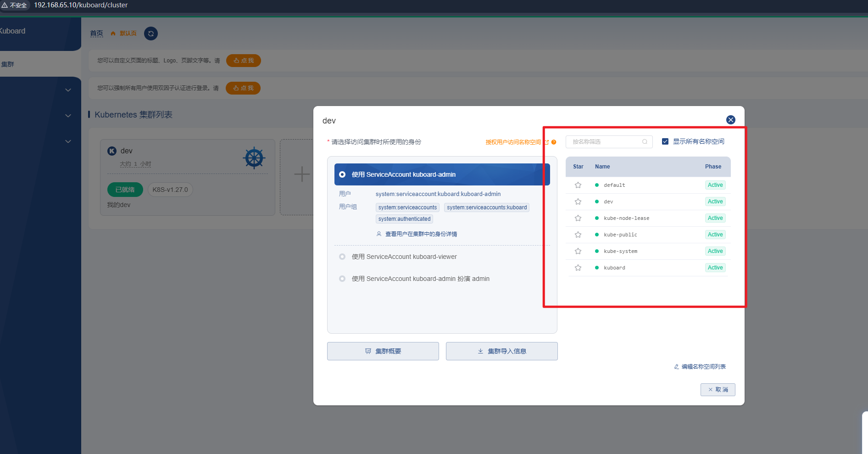
Task: Select kuboard-admin 扮演 admin radio option
Action: pos(342,279)
